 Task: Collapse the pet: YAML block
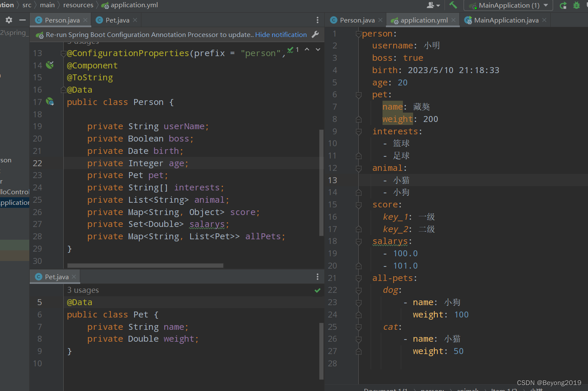[x=359, y=95]
